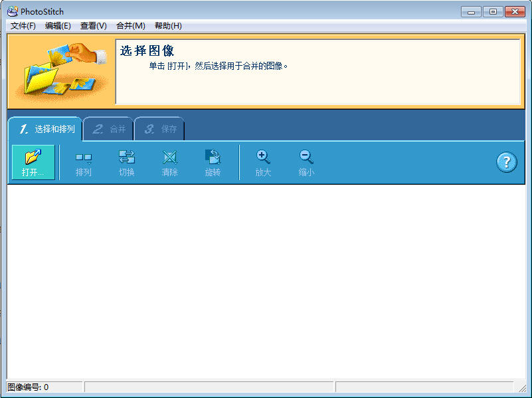Show the 帮助(H) menu
This screenshot has height=398, width=532.
168,26
